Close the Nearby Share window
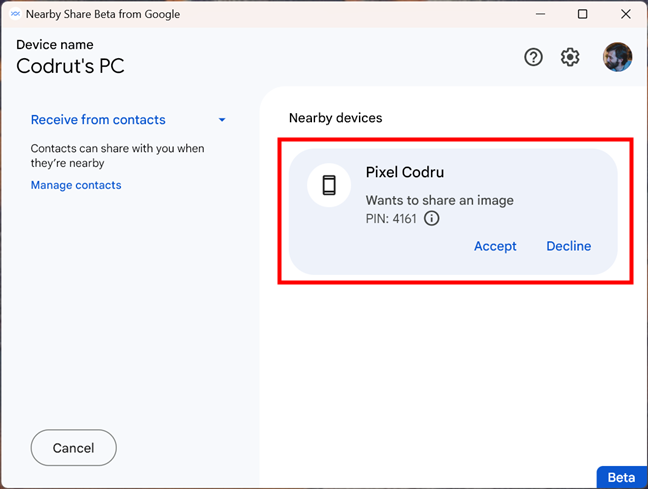 click(x=626, y=14)
